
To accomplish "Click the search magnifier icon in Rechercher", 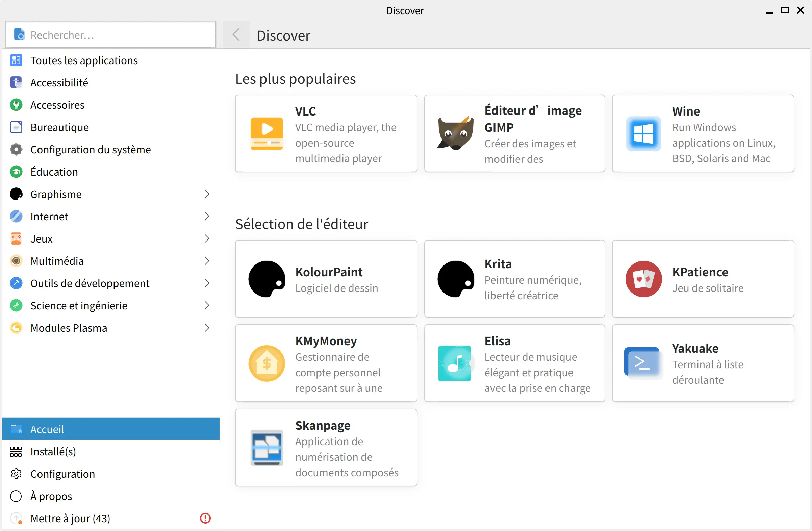I will 20,35.
